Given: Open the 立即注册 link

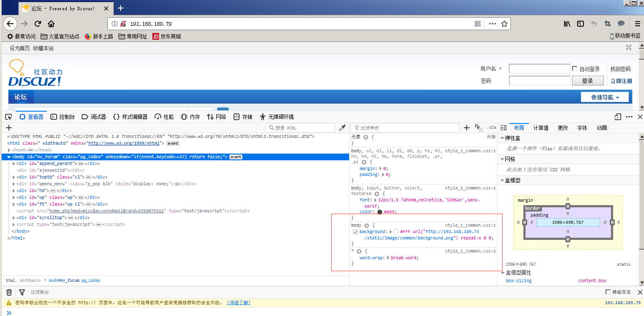Looking at the screenshot, I should pos(621,81).
